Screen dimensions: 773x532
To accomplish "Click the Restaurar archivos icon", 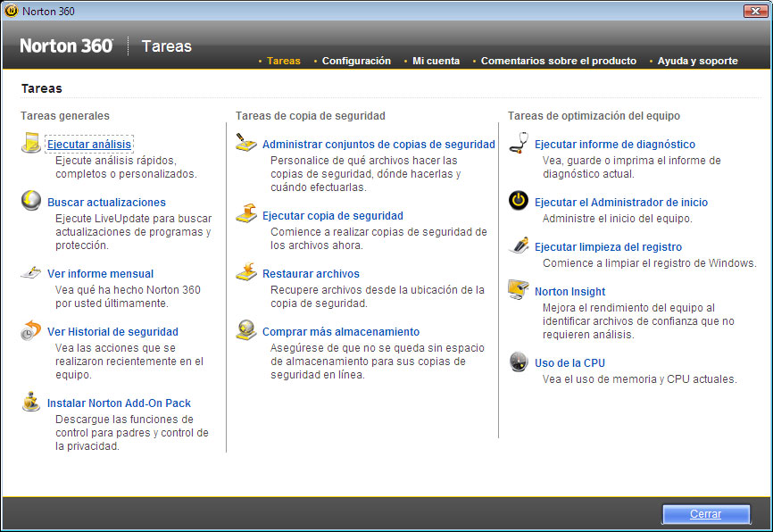I will click(x=246, y=272).
